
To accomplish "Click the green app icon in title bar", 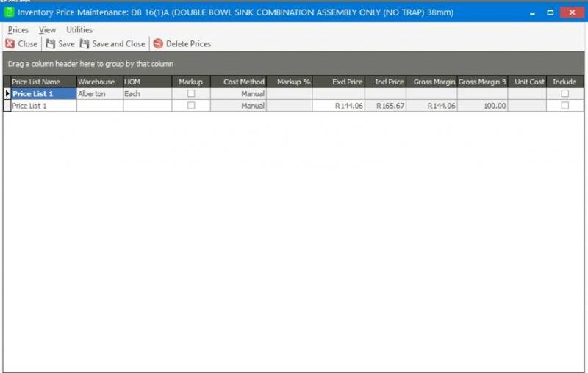I will [10, 12].
